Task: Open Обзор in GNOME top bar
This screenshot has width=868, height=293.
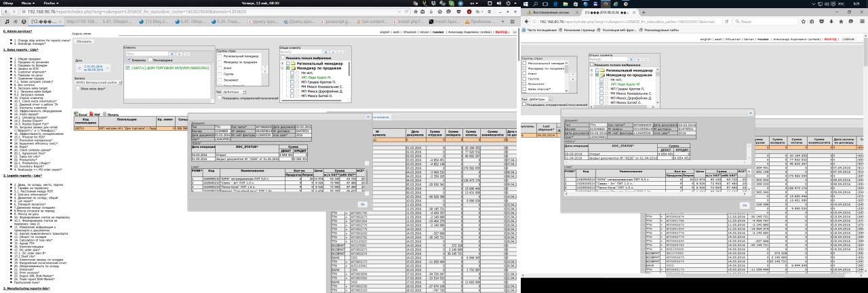Action: [8, 3]
